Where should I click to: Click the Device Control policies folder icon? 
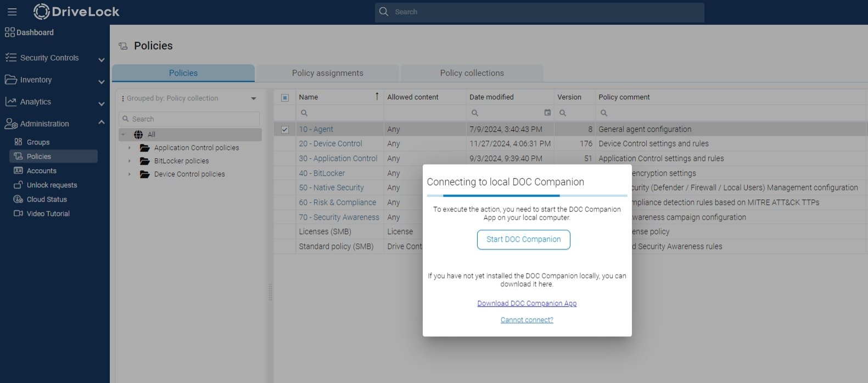(x=145, y=174)
